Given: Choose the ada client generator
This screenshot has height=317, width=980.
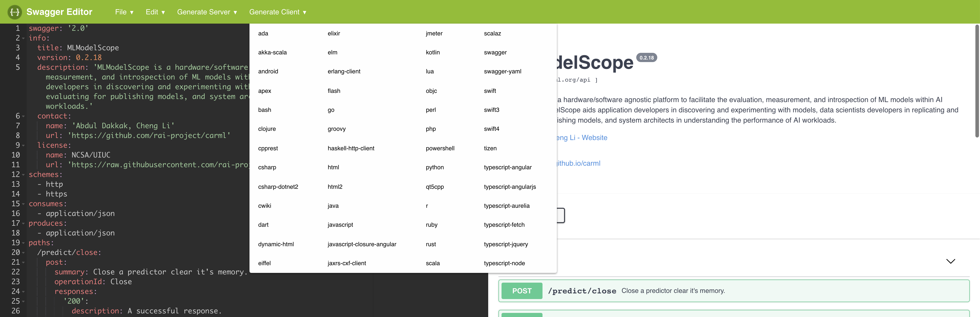Looking at the screenshot, I should (263, 34).
